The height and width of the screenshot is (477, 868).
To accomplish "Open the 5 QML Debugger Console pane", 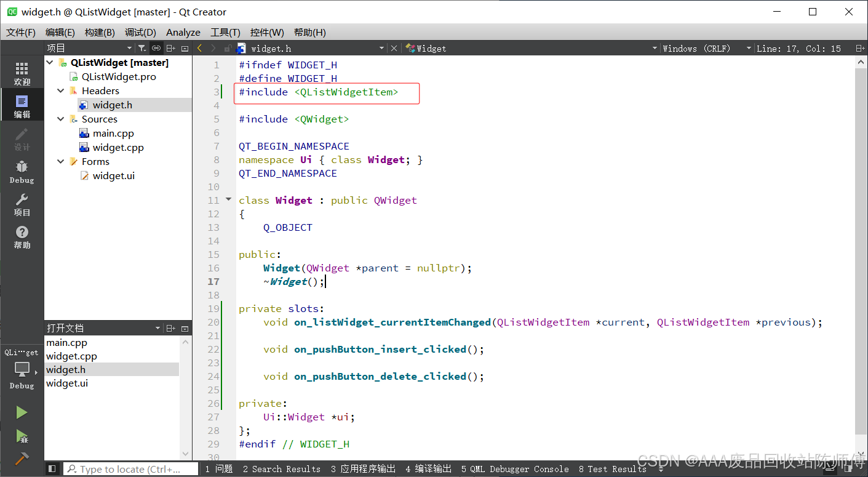I will click(515, 469).
